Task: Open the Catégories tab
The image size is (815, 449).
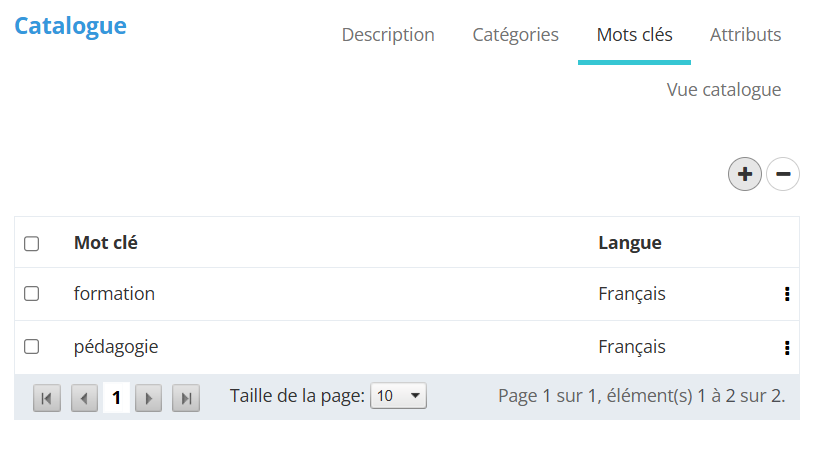Action: click(515, 35)
